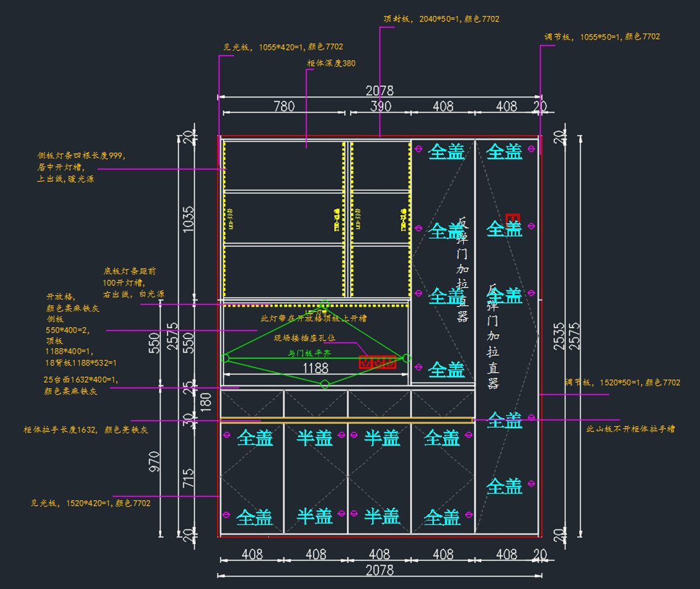Click the top green circle grip
This screenshot has width=700, height=589.
(325, 305)
